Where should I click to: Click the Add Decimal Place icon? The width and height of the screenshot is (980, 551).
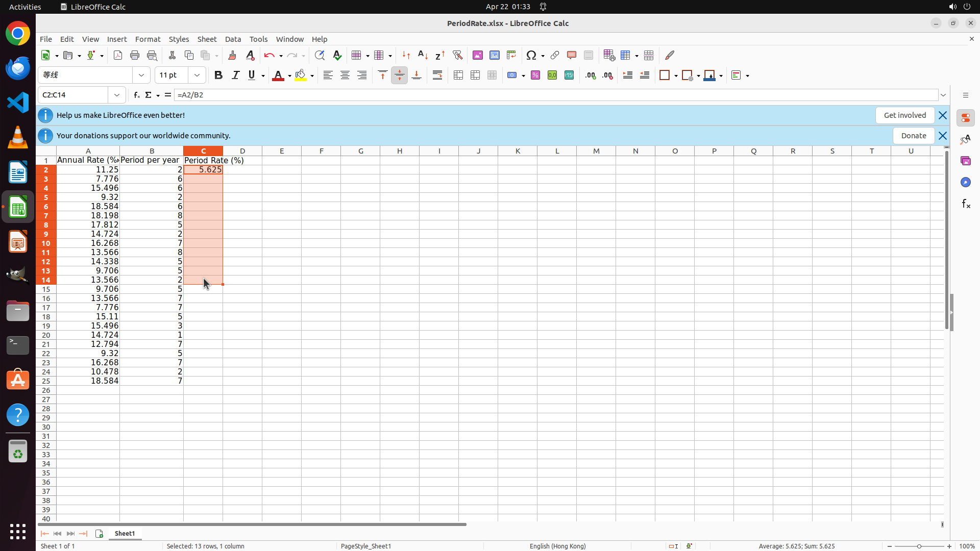click(x=590, y=76)
